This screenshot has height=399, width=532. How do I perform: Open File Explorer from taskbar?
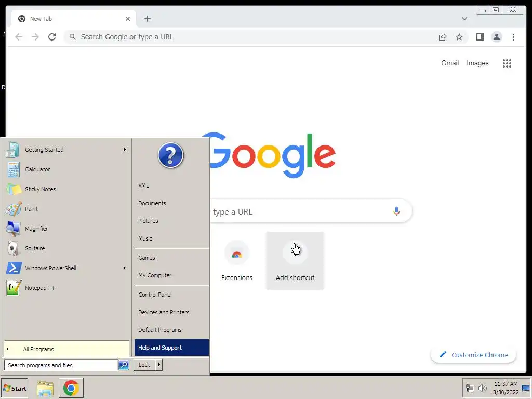pos(45,389)
